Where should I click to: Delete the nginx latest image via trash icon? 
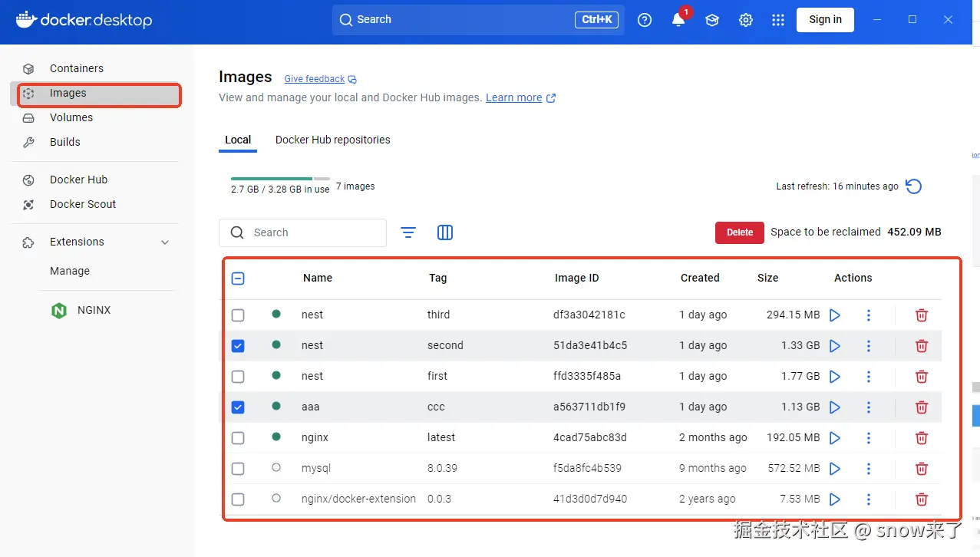[x=922, y=438]
